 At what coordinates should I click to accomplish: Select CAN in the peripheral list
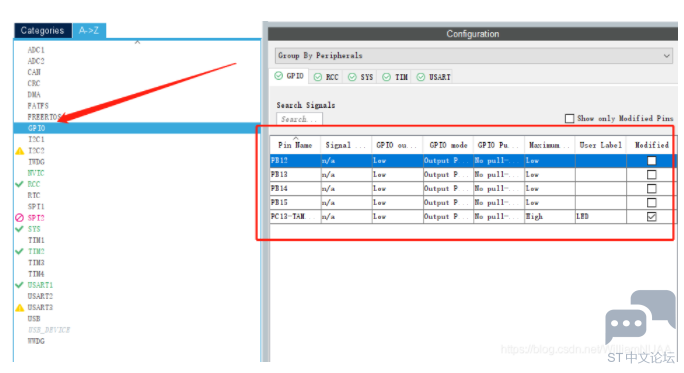[34, 72]
